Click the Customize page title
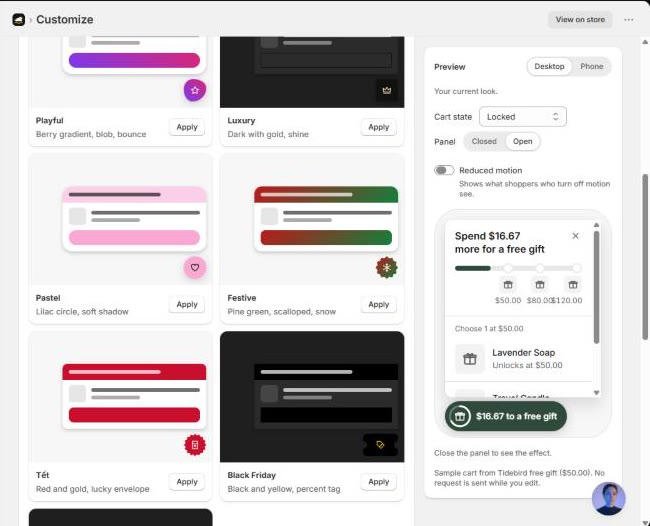Screen dimensions: 650x526 tap(65, 19)
